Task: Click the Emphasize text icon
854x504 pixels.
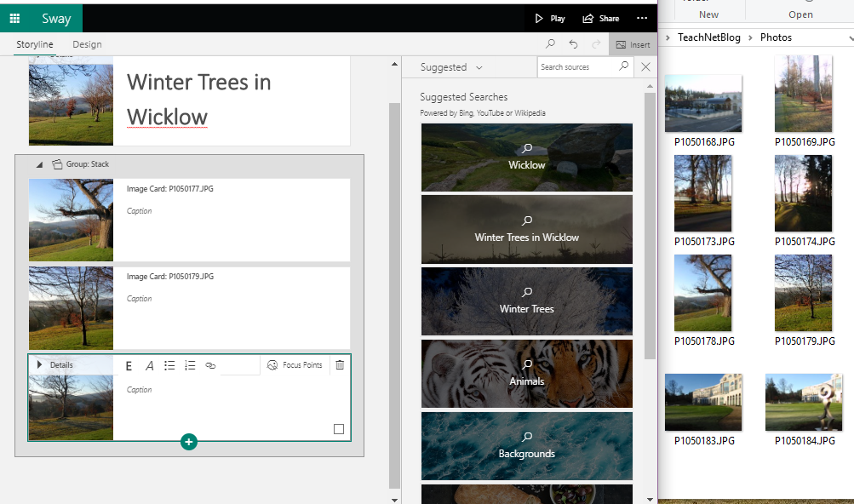Action: click(129, 365)
